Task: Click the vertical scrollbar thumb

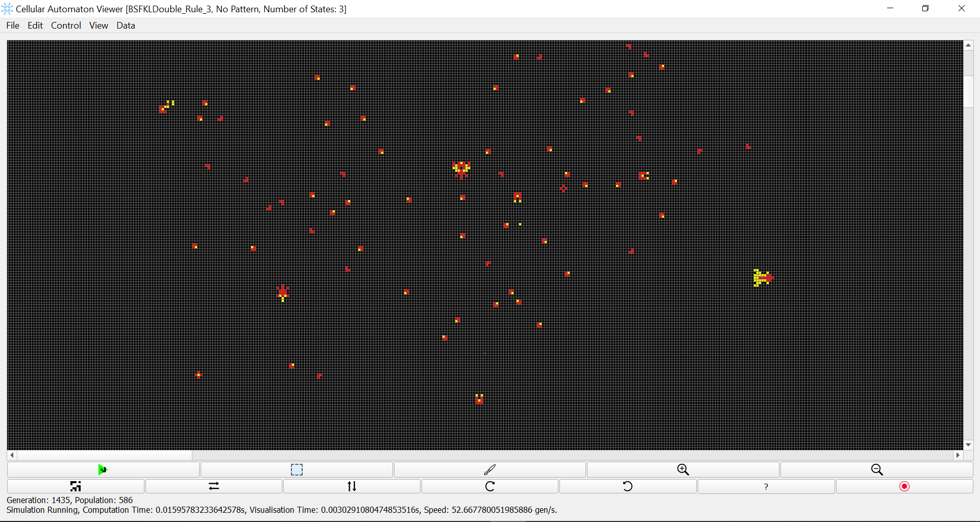Action: click(968, 91)
